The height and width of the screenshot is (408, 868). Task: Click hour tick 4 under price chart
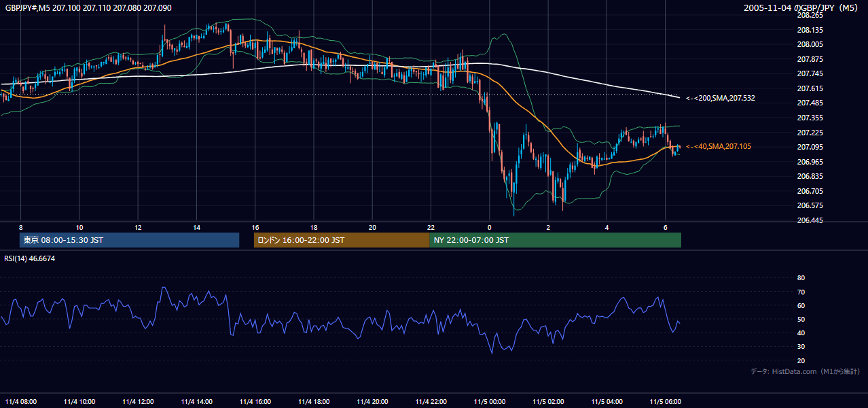click(x=607, y=227)
